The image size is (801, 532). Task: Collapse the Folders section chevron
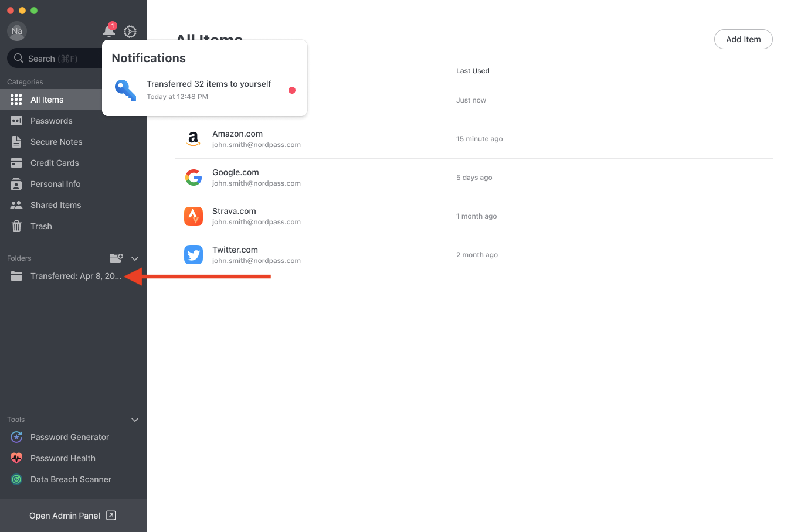tap(135, 258)
